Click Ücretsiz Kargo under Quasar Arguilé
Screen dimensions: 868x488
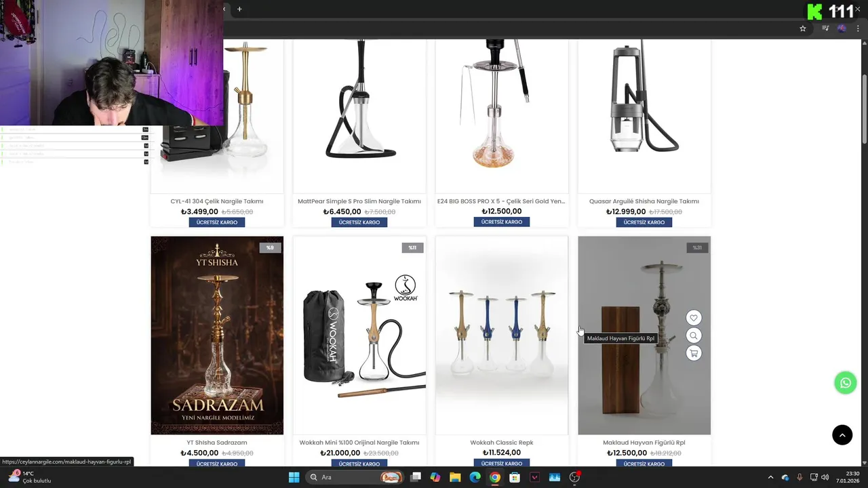[644, 222]
